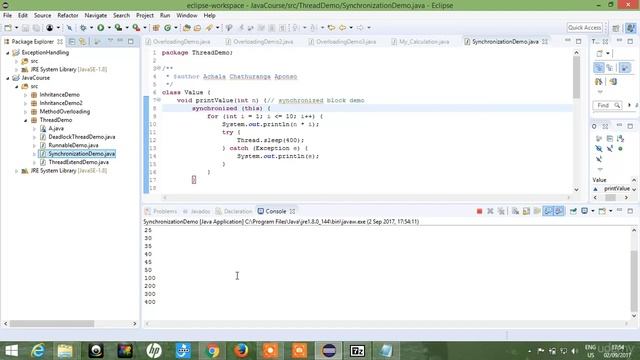Switch to the OverloadingDemo2.java editor tab

(259, 42)
